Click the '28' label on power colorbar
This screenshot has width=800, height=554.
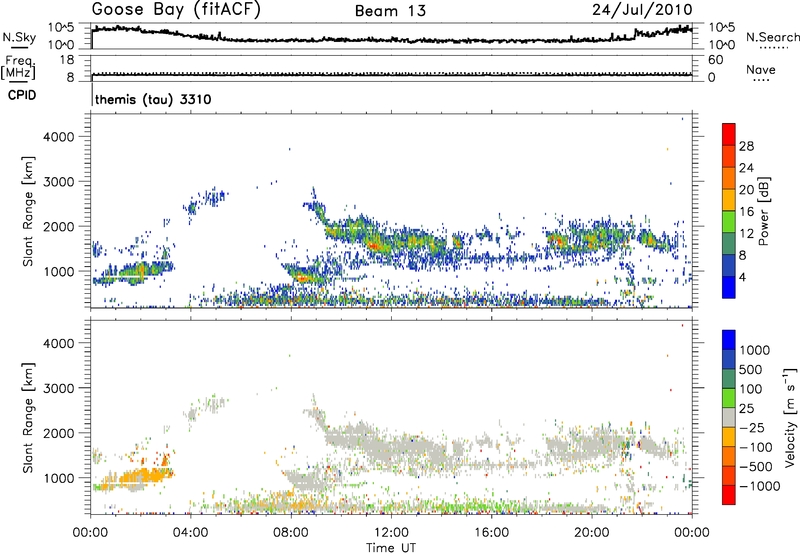[746, 146]
